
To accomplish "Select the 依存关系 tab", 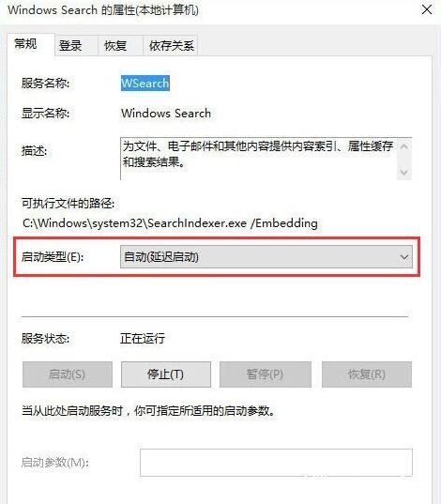I will [172, 46].
